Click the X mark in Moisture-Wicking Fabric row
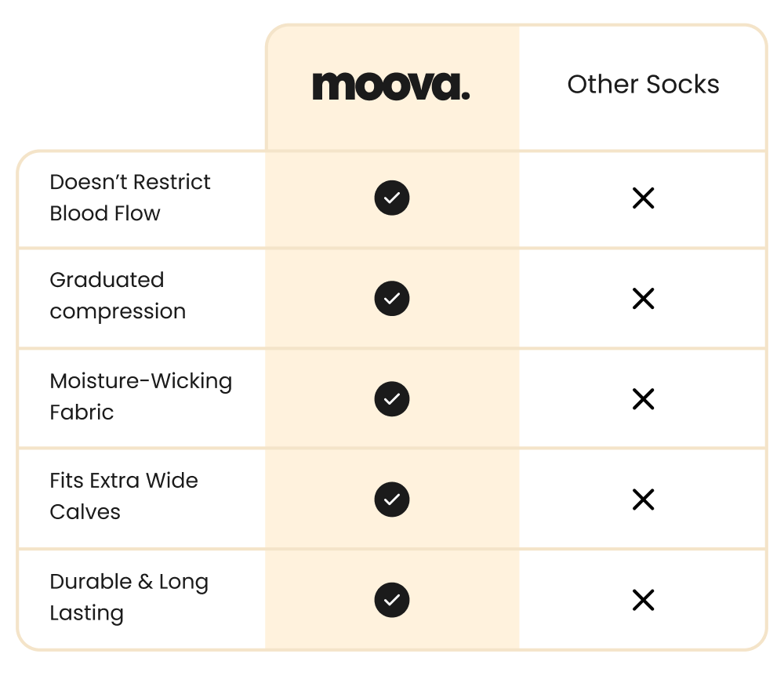784x683 pixels. click(x=644, y=399)
